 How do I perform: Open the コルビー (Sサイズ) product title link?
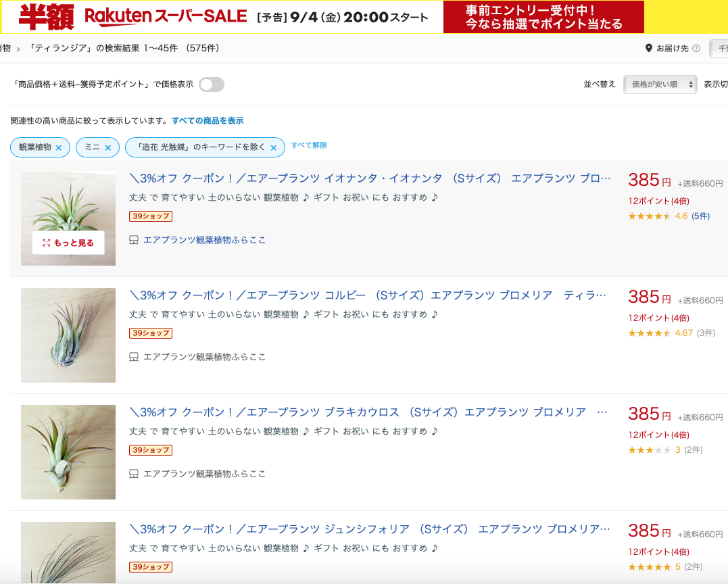[x=367, y=295]
